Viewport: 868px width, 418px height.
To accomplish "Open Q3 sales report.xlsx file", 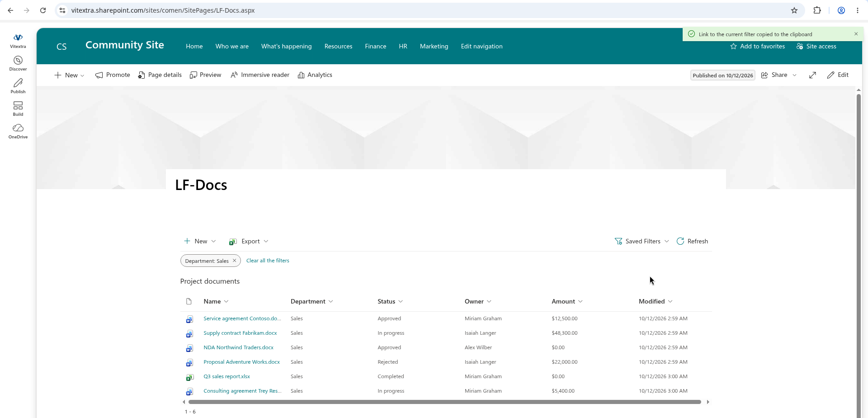I will pyautogui.click(x=226, y=376).
